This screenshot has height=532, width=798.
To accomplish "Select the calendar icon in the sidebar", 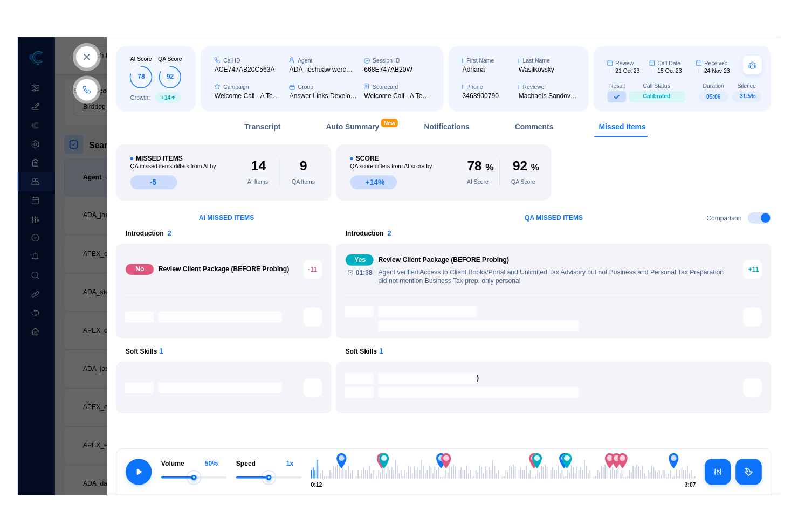I will click(x=35, y=200).
